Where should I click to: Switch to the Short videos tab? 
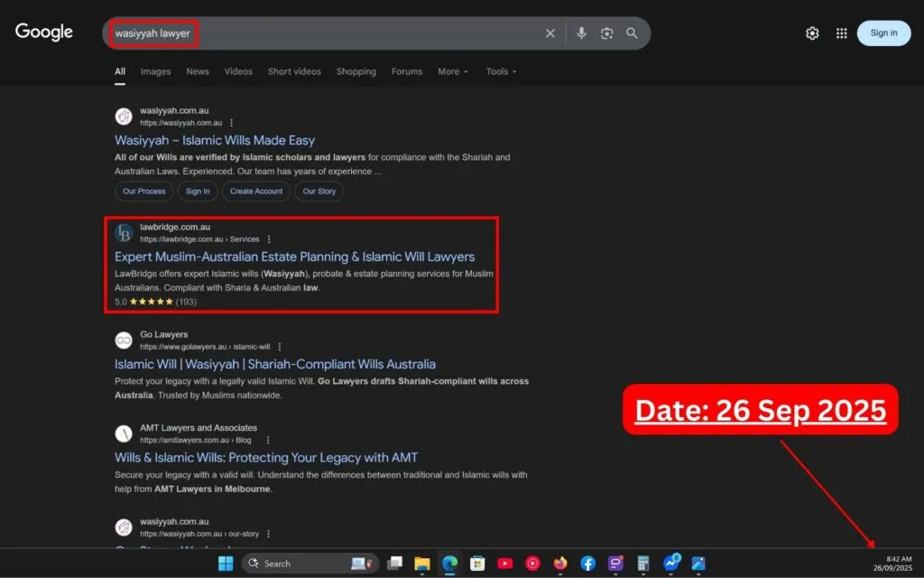click(294, 71)
